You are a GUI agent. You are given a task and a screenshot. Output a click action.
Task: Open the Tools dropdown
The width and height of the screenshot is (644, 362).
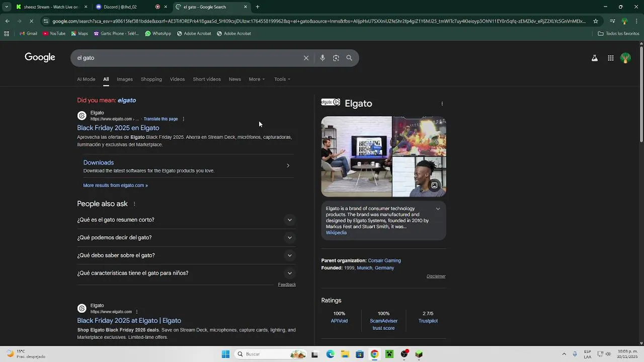[282, 79]
